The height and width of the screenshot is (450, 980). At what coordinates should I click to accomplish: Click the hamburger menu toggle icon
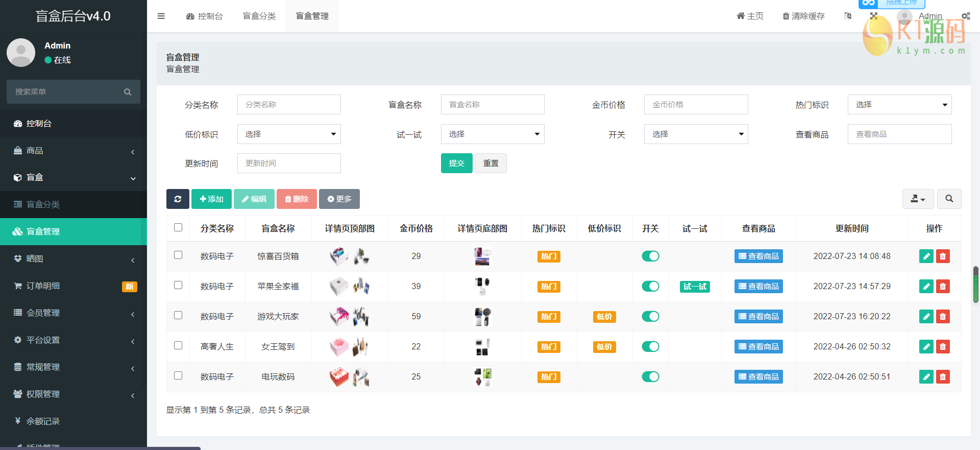click(x=161, y=16)
